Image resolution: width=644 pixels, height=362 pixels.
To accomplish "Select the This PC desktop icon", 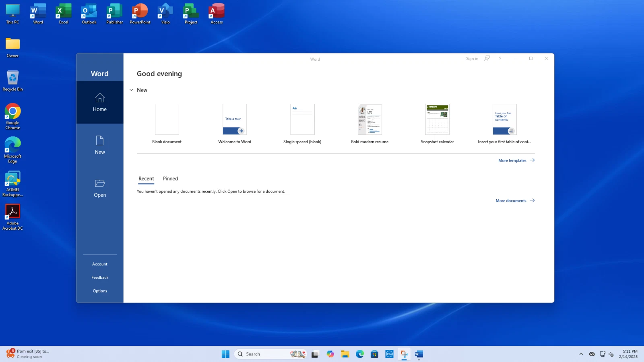I will point(12,14).
